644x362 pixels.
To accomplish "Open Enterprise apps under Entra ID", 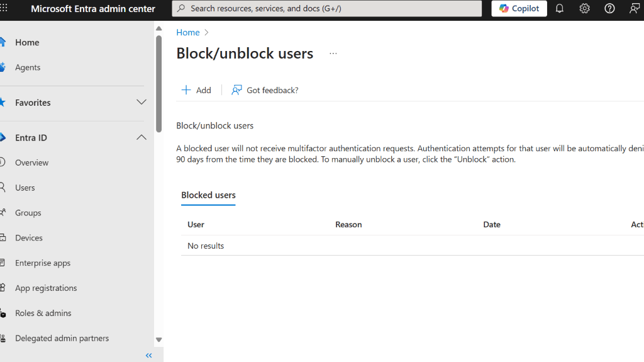I will 43,263.
